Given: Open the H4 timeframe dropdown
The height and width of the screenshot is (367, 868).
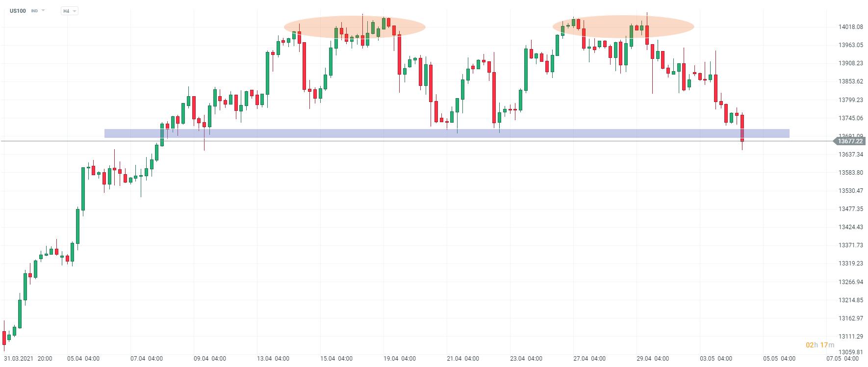Looking at the screenshot, I should [70, 11].
